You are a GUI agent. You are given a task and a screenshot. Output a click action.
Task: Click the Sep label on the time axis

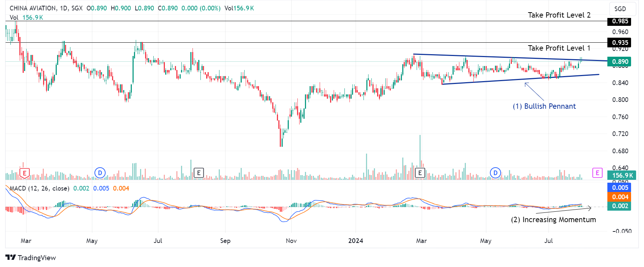[x=225, y=241]
